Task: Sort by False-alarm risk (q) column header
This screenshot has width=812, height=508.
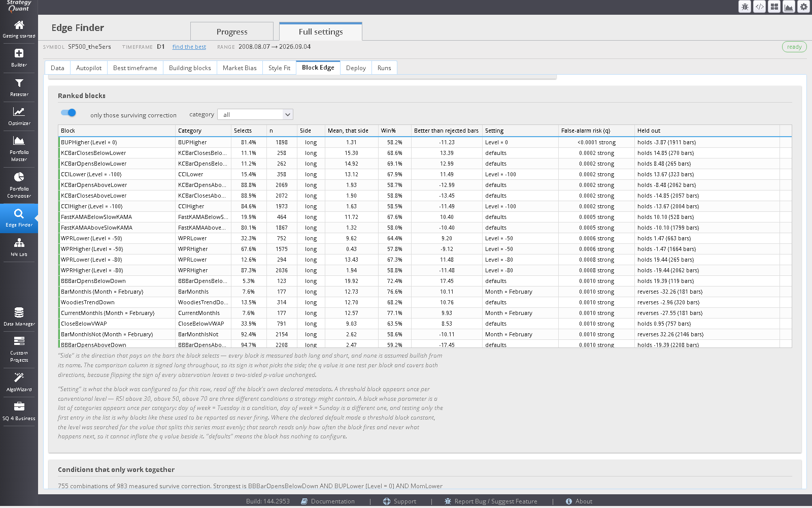Action: pos(596,131)
